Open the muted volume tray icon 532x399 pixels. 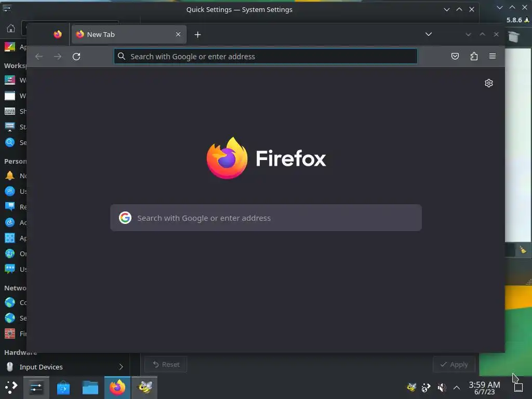[x=442, y=387]
